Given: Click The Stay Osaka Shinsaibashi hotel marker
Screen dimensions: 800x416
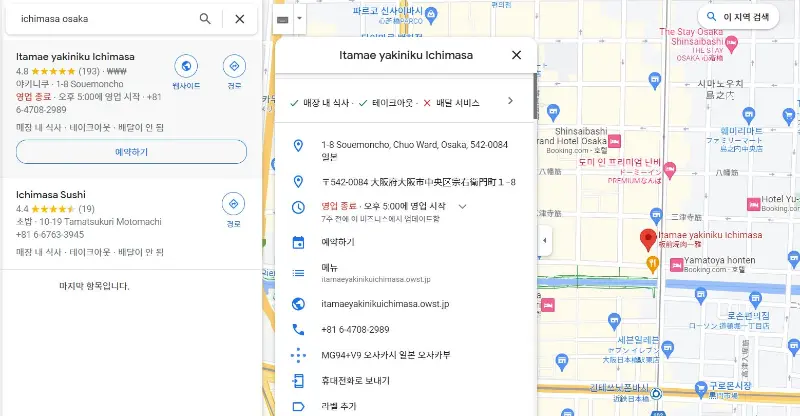Looking at the screenshot, I should click(x=731, y=44).
